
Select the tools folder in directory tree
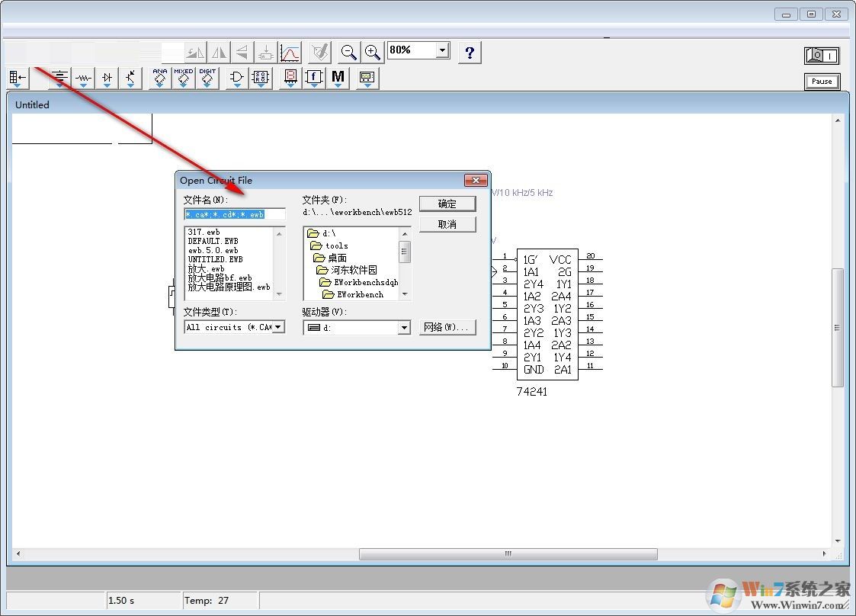(336, 245)
